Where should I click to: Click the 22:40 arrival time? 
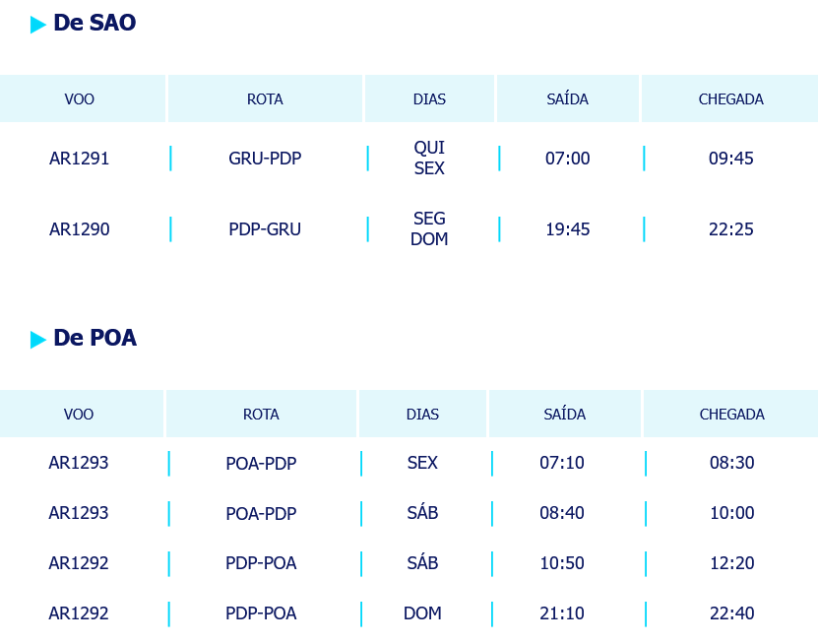[x=732, y=613]
